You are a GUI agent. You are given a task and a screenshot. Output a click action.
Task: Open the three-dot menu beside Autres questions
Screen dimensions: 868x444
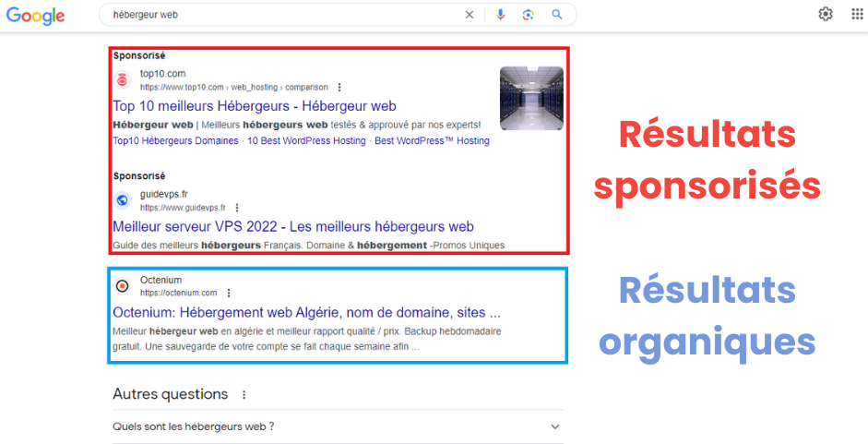pyautogui.click(x=244, y=395)
